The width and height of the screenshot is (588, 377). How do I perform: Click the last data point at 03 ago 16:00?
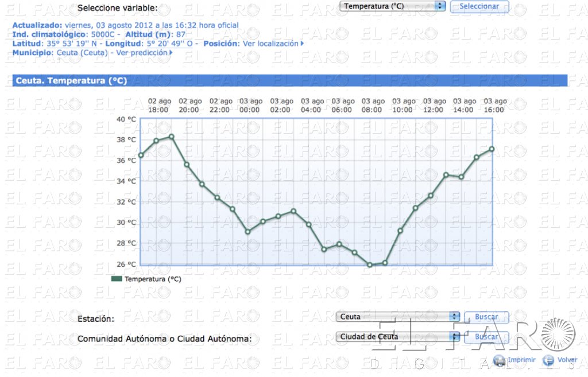[x=492, y=149]
